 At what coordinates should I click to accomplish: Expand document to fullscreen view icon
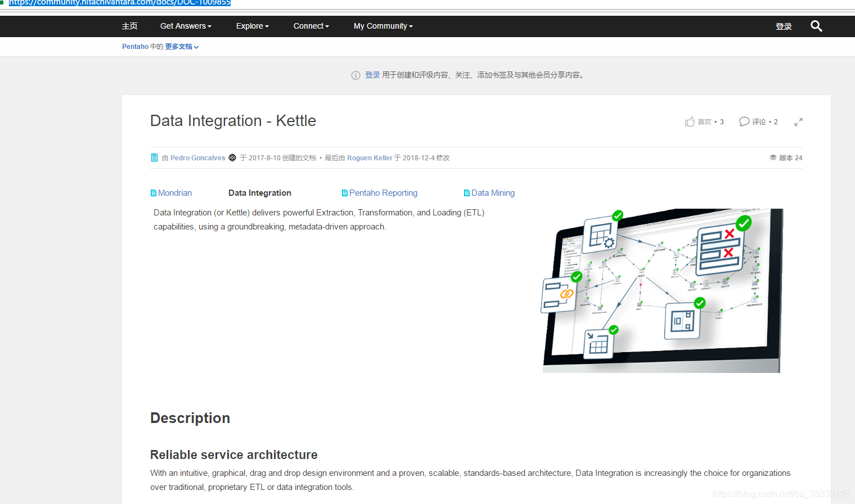click(x=798, y=122)
